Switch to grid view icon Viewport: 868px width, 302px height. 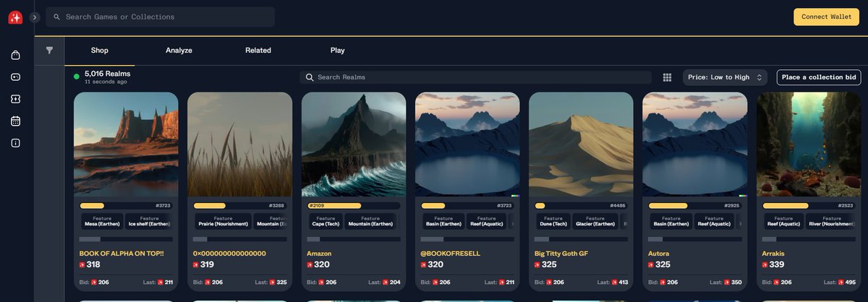coord(667,77)
